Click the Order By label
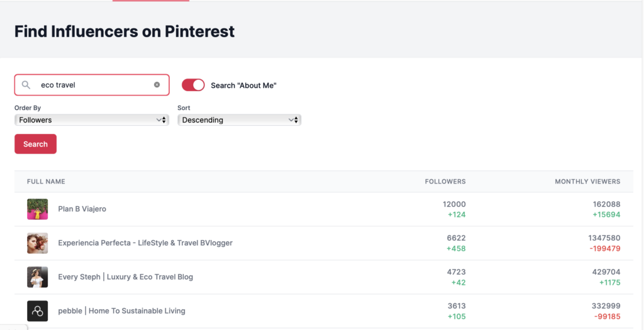This screenshot has width=644, height=330. [28, 108]
